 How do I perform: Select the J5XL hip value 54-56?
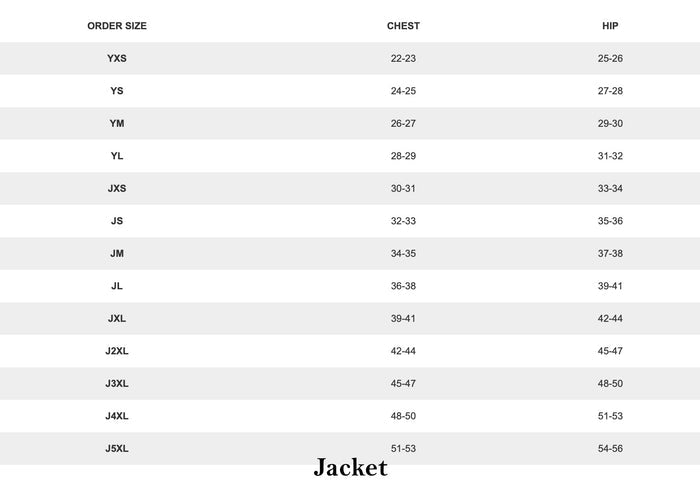click(610, 449)
